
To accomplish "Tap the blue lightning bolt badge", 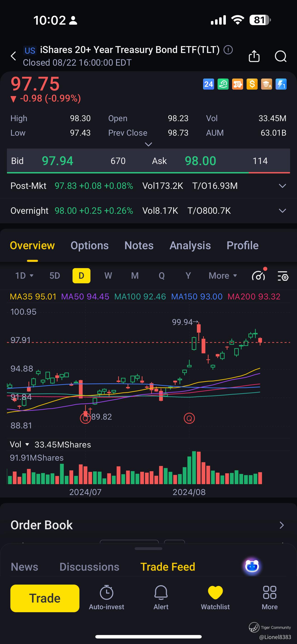I will pos(281,84).
